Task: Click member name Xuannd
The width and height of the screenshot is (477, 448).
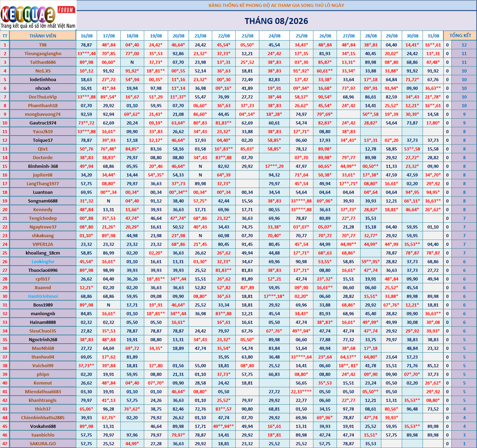Action: click(43, 287)
